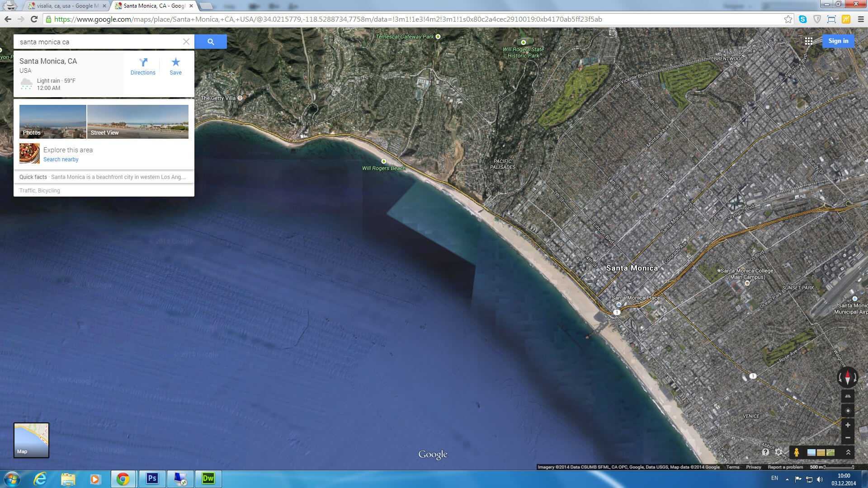Switch to the visalia, ca, usa tab
The image size is (868, 488).
67,6
